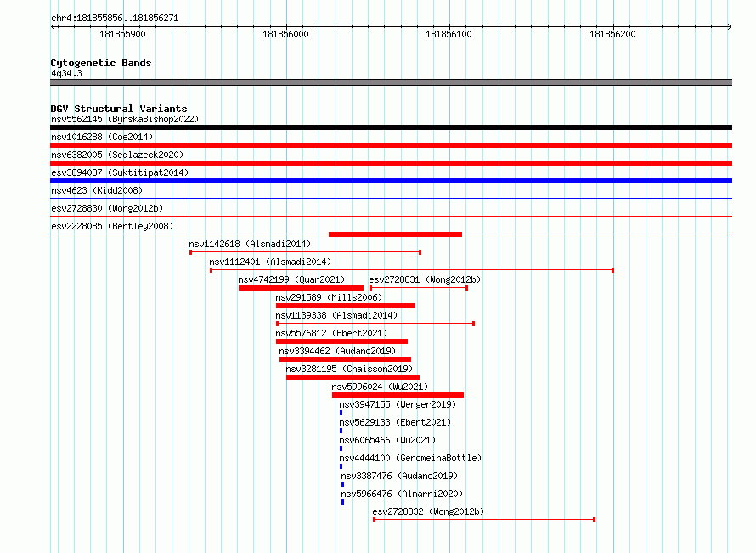
Task: Click the red nsv3394462 Audano2019 bar
Action: (x=345, y=359)
